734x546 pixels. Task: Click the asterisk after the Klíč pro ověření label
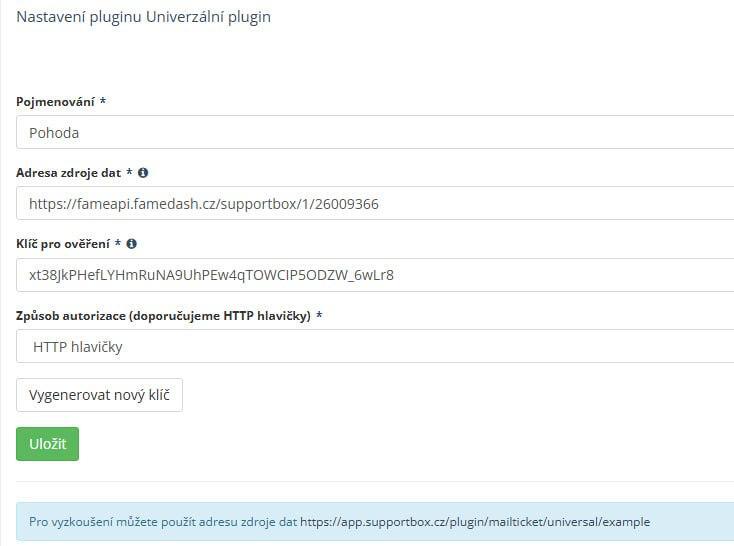119,243
